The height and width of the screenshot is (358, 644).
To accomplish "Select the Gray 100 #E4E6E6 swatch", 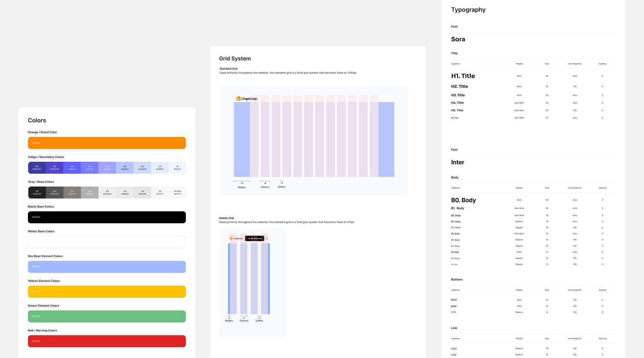I will [x=142, y=193].
